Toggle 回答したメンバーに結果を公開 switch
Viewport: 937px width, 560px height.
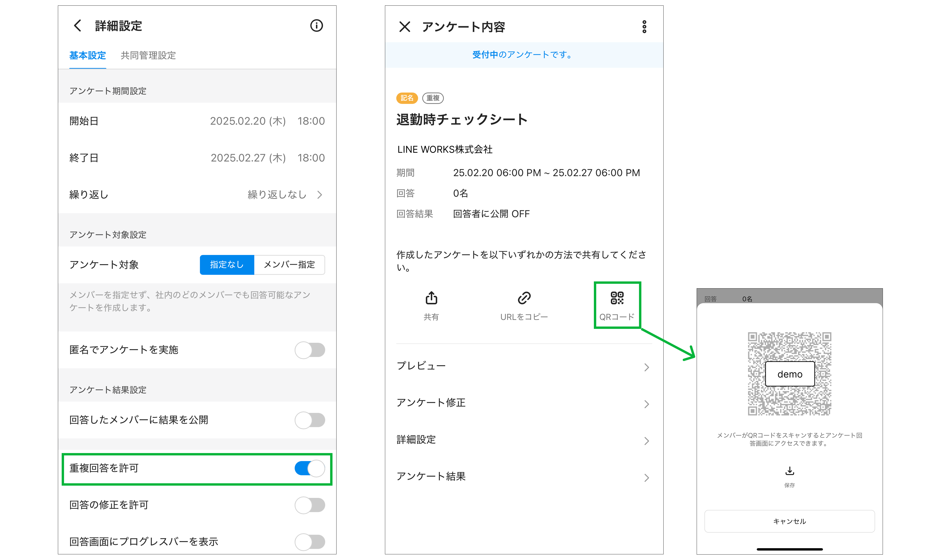click(x=310, y=420)
